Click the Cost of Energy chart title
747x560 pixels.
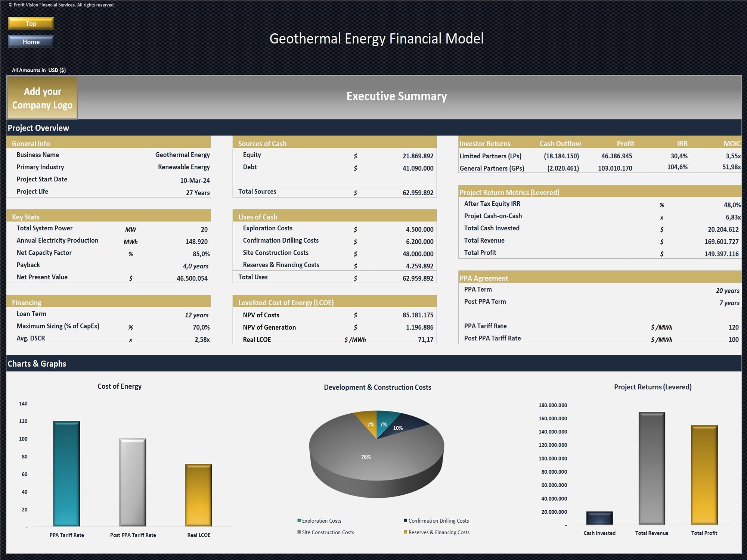tap(120, 386)
